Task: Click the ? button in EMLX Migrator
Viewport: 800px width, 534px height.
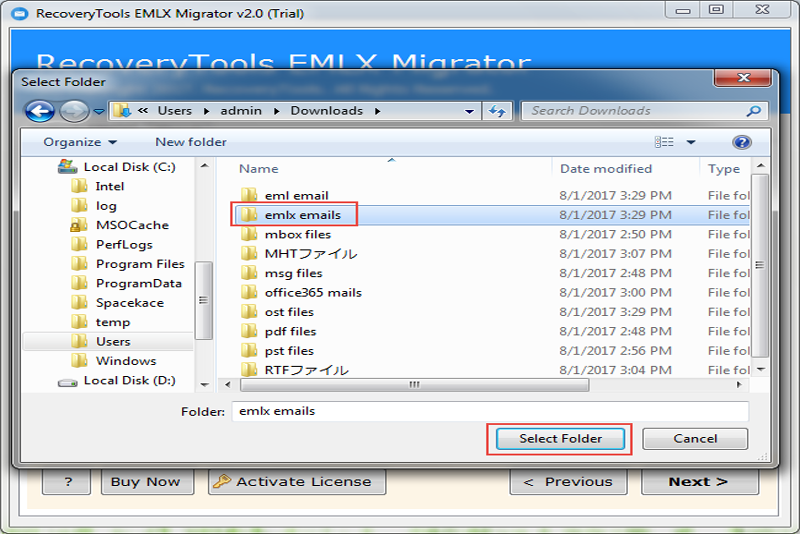Action: [x=68, y=482]
